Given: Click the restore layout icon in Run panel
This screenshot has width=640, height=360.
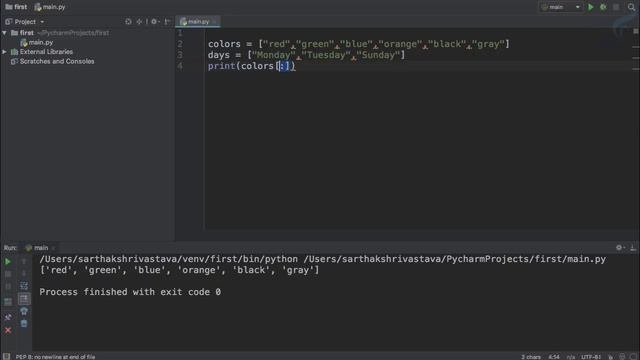Looking at the screenshot, I should (8, 302).
